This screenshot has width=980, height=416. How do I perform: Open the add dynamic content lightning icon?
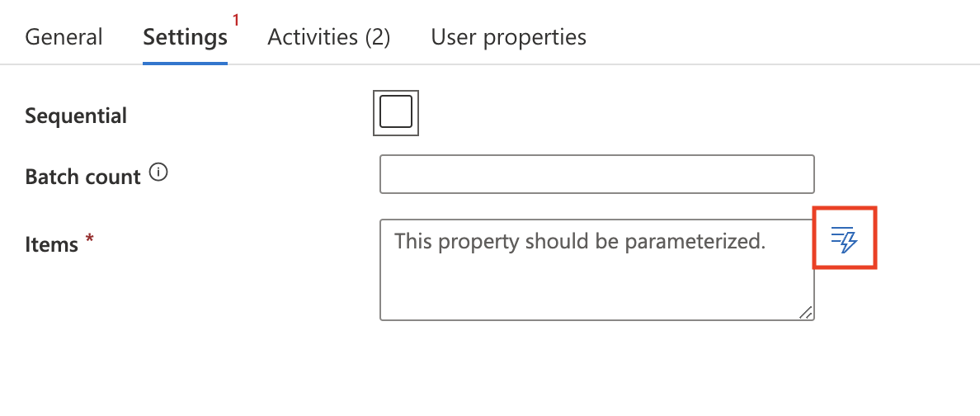[845, 239]
